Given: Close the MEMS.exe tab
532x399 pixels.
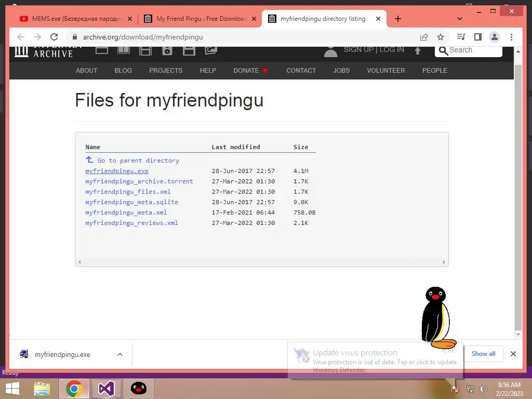Looking at the screenshot, I should click(x=129, y=19).
